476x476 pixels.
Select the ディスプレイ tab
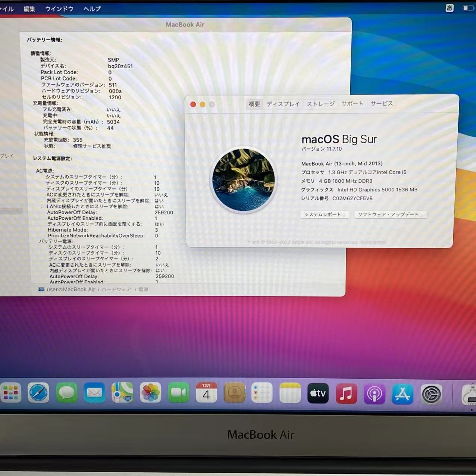click(283, 104)
